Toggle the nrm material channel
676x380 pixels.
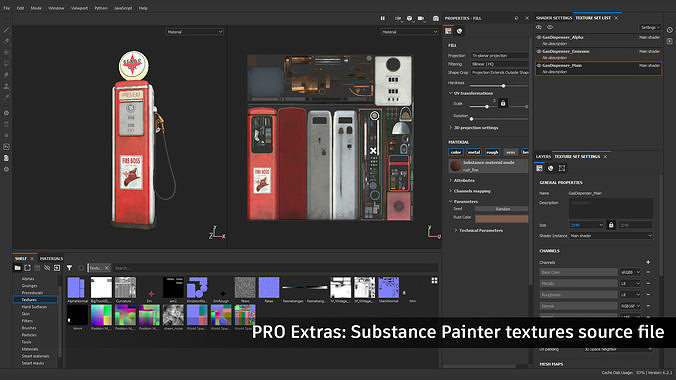coord(510,152)
